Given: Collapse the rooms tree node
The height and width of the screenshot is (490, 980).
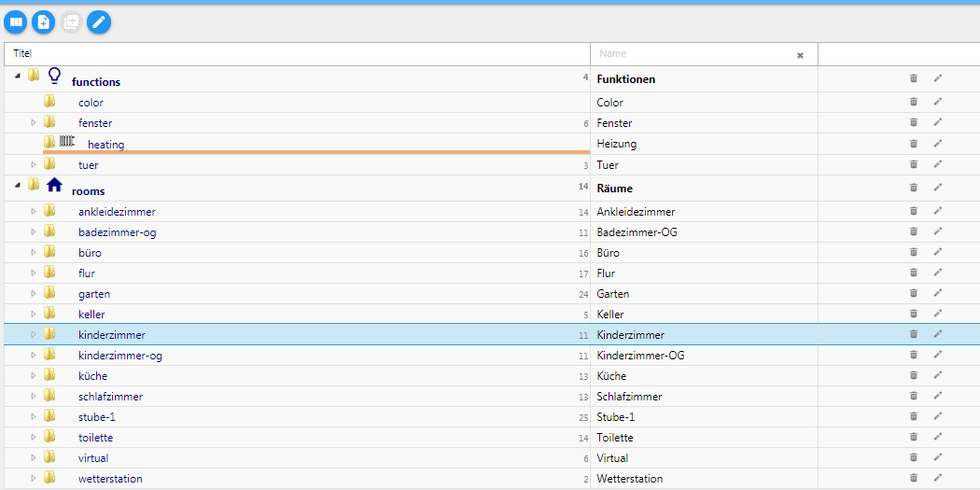Looking at the screenshot, I should (19, 185).
